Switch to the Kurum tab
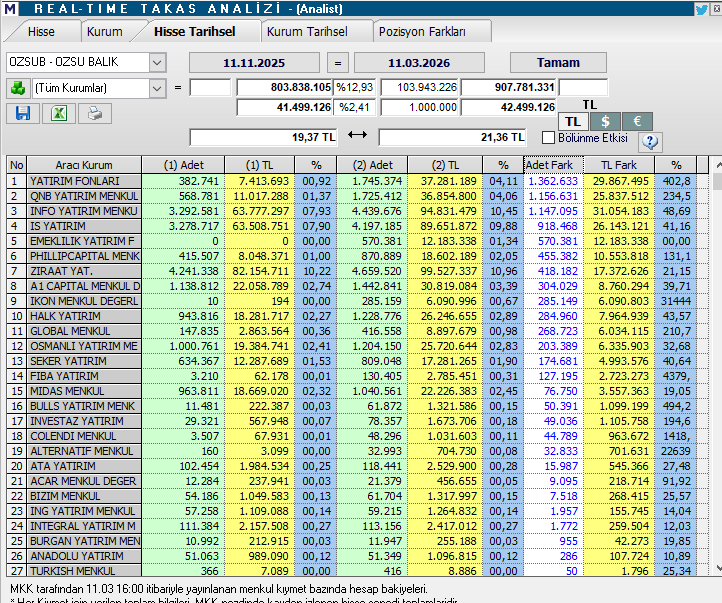The height and width of the screenshot is (603, 722). pyautogui.click(x=105, y=32)
